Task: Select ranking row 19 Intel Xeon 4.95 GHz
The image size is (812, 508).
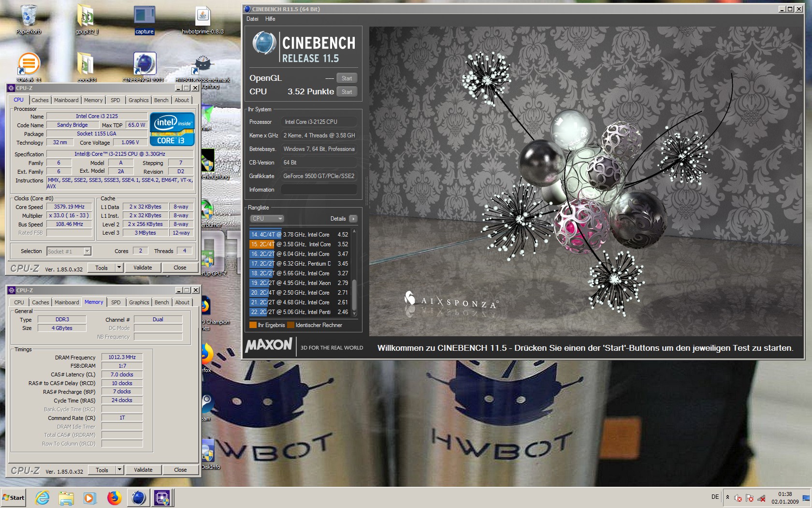Action: pos(300,283)
